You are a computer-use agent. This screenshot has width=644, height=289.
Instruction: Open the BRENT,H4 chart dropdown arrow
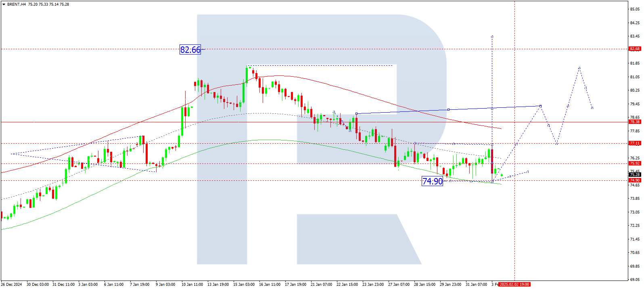click(4, 4)
